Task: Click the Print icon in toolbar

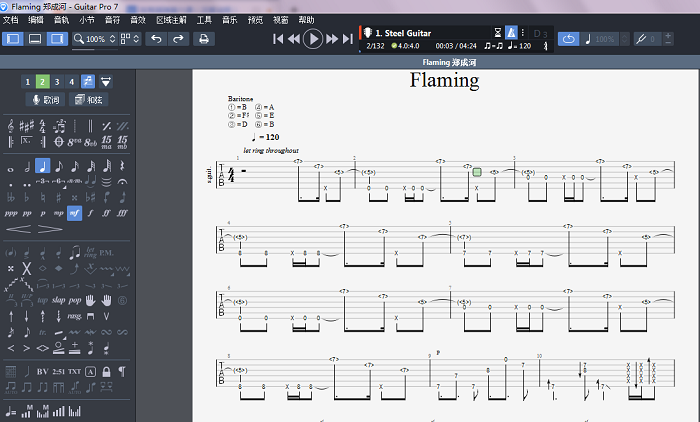Action: coord(204,39)
